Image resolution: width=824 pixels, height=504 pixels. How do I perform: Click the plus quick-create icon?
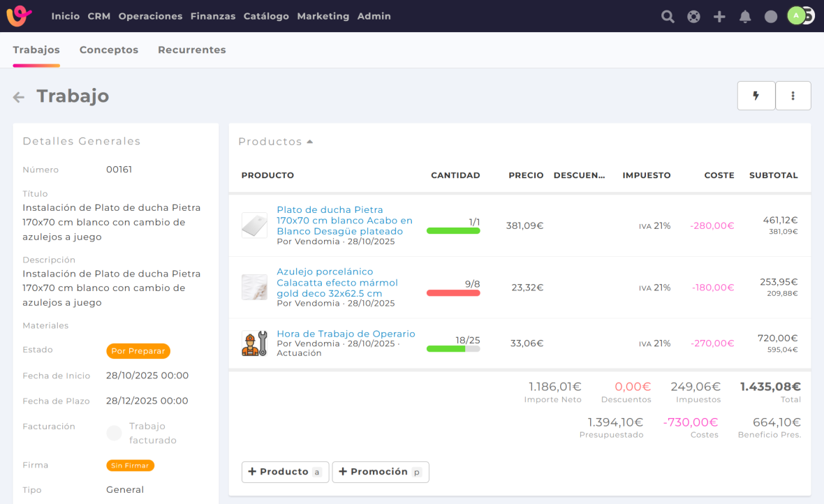(x=719, y=17)
